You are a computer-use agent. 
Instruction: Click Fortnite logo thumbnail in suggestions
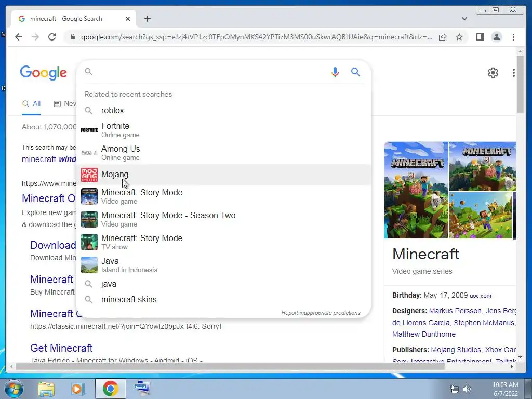89,130
